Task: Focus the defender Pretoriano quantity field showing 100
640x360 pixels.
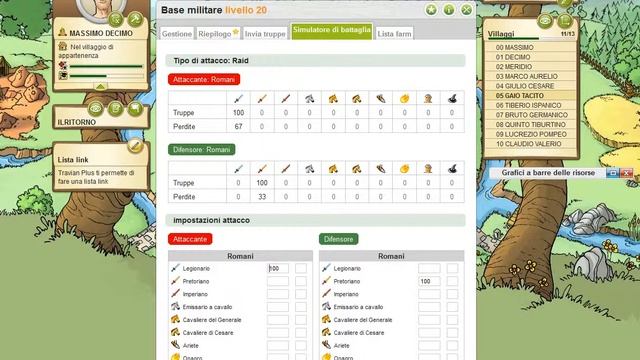Action: (429, 281)
